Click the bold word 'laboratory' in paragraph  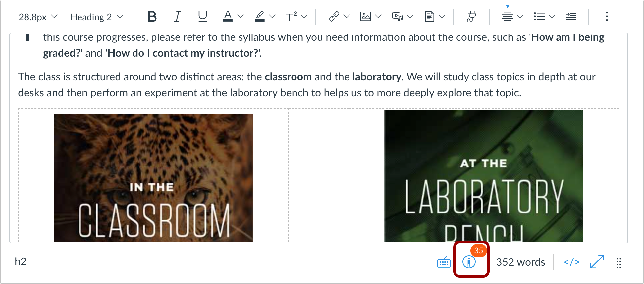point(377,77)
